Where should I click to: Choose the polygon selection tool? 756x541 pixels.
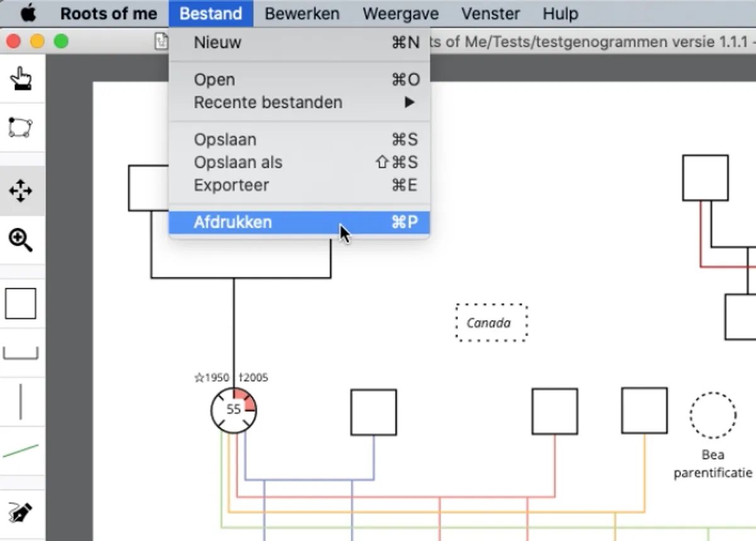(x=21, y=127)
